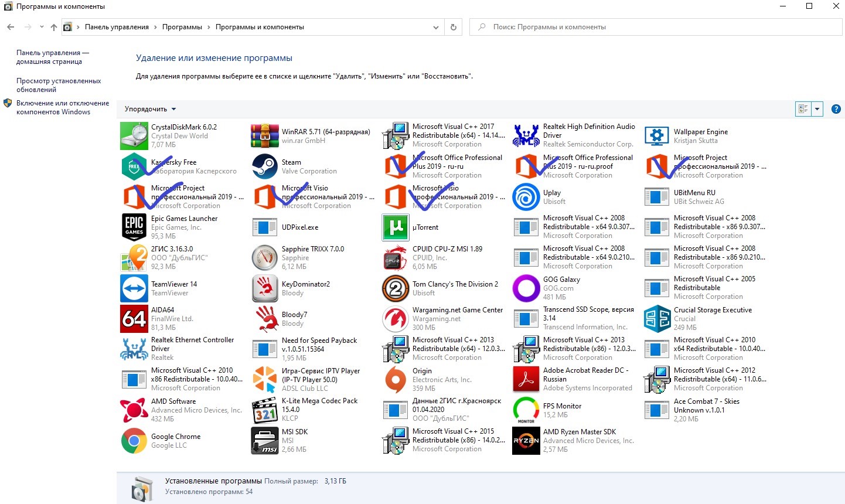
Task: Click the AMD Software icon
Action: (134, 410)
